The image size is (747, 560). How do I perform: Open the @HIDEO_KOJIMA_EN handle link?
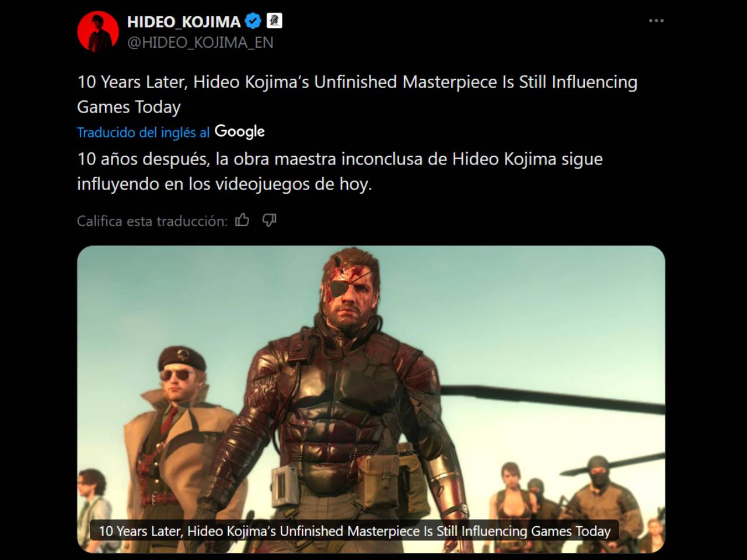[200, 43]
